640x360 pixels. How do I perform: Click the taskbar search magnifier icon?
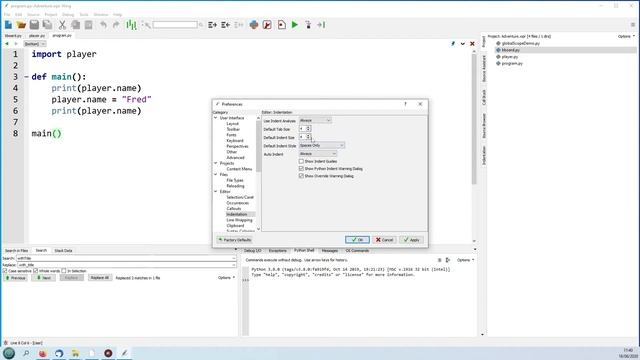[x=26, y=353]
